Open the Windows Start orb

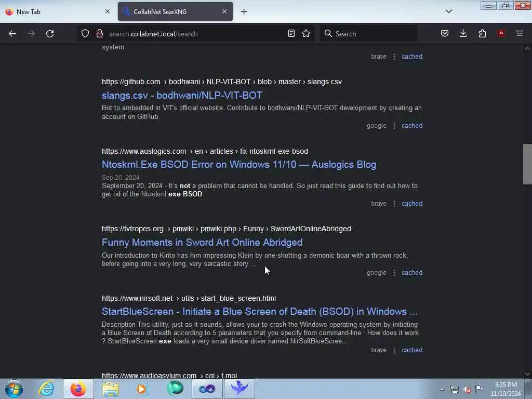click(14, 389)
